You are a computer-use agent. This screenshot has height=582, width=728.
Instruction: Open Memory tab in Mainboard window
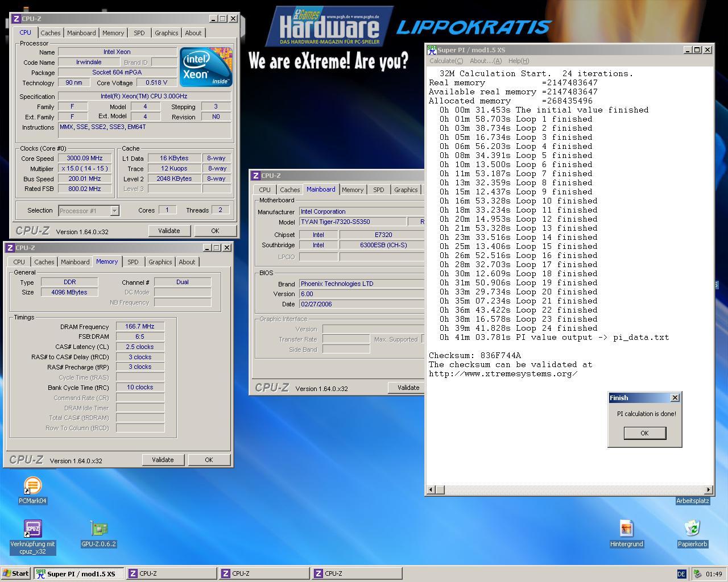(353, 190)
